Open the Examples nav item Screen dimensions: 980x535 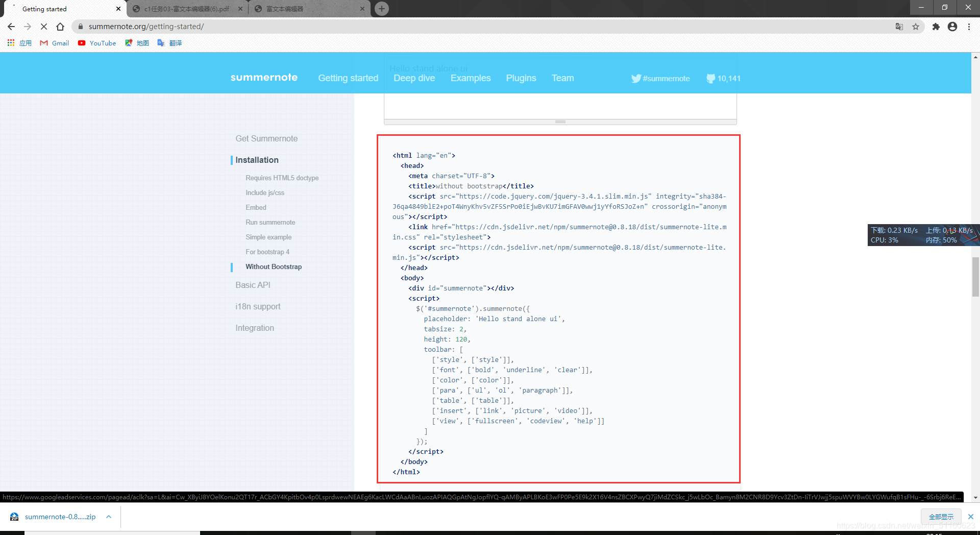(471, 78)
